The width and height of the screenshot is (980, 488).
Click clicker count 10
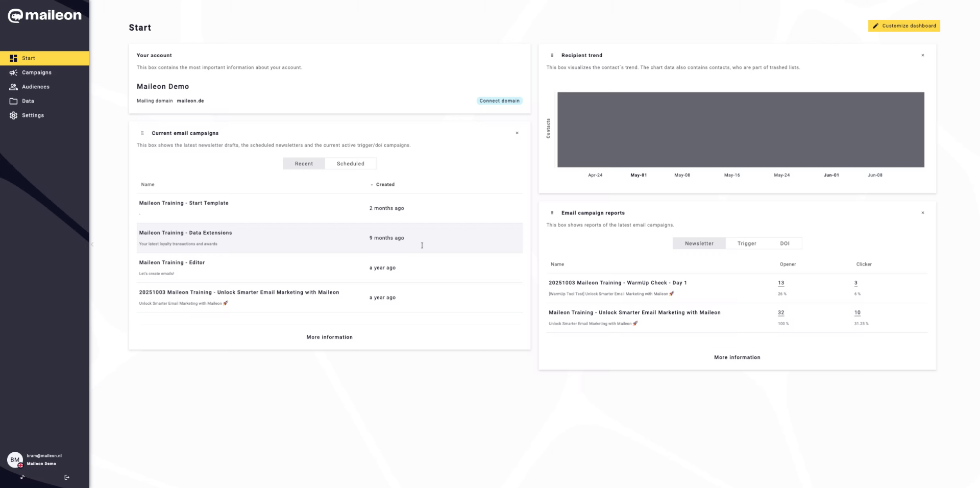click(857, 312)
